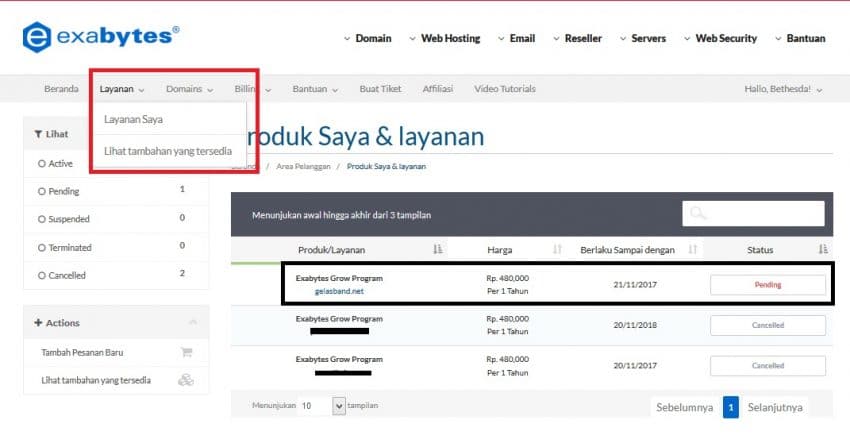Viewport: 850px width, 439px height.
Task: Sort by the Harga column icon
Action: pos(557,249)
